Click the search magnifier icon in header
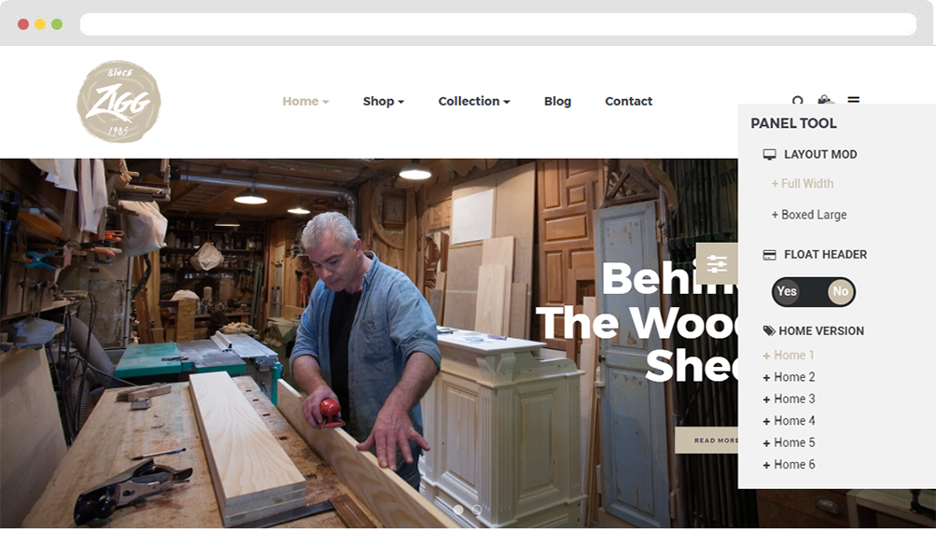This screenshot has height=560, width=936. pyautogui.click(x=798, y=100)
